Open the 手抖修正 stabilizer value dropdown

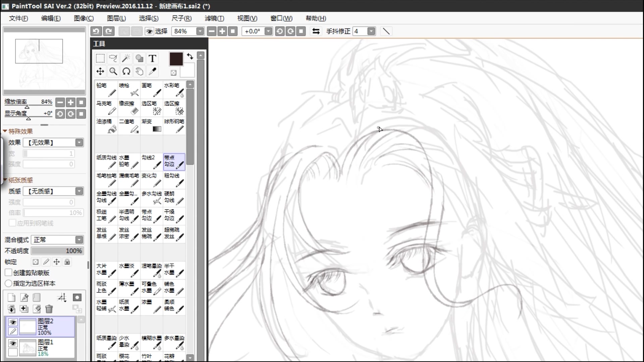(x=371, y=31)
